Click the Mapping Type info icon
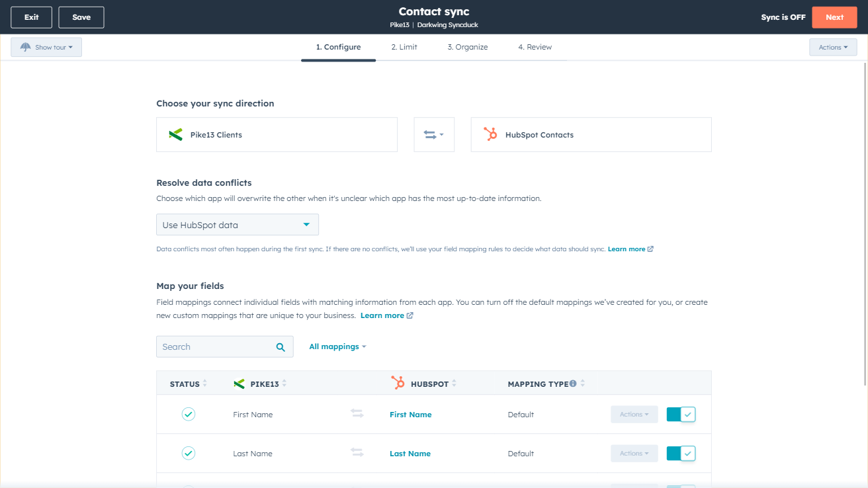This screenshot has width=868, height=488. [573, 384]
